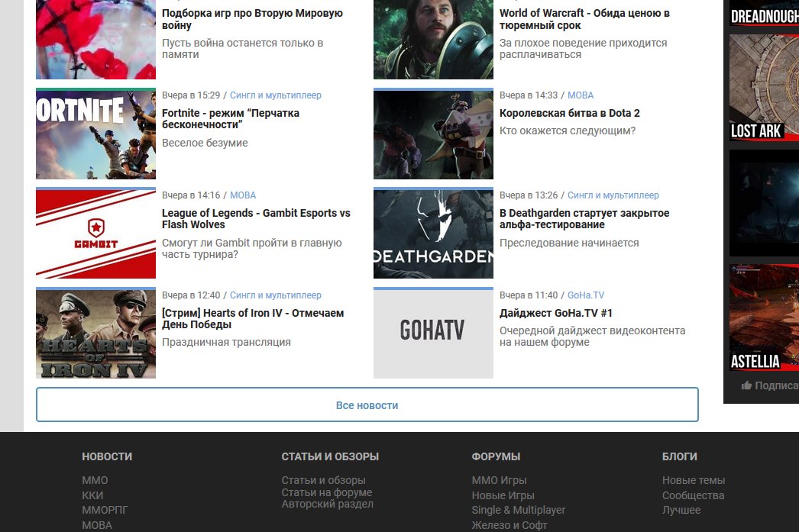Open the Gambit Esports article thumbnail

pos(95,233)
